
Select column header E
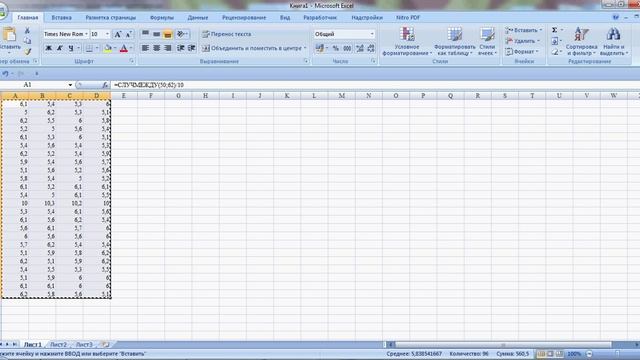[x=124, y=96]
